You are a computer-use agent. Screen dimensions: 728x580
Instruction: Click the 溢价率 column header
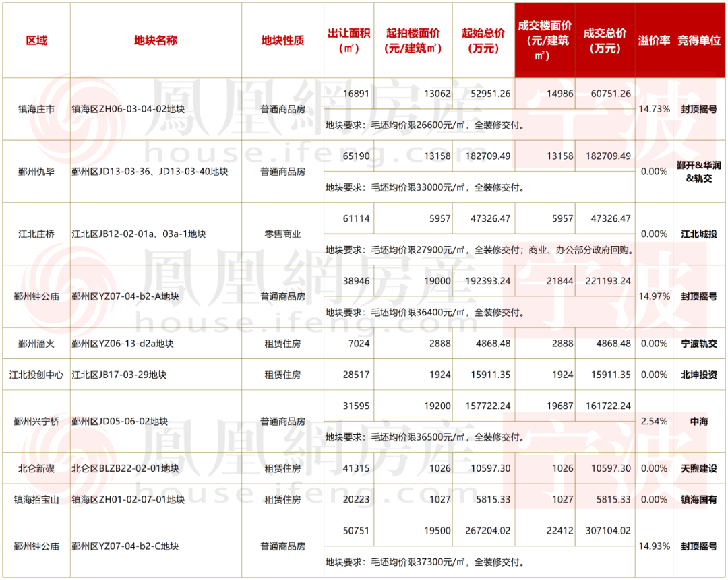pos(654,41)
